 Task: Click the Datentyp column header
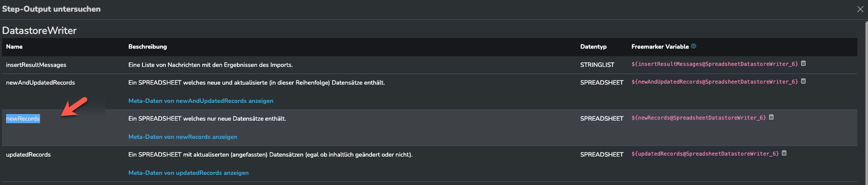point(593,47)
